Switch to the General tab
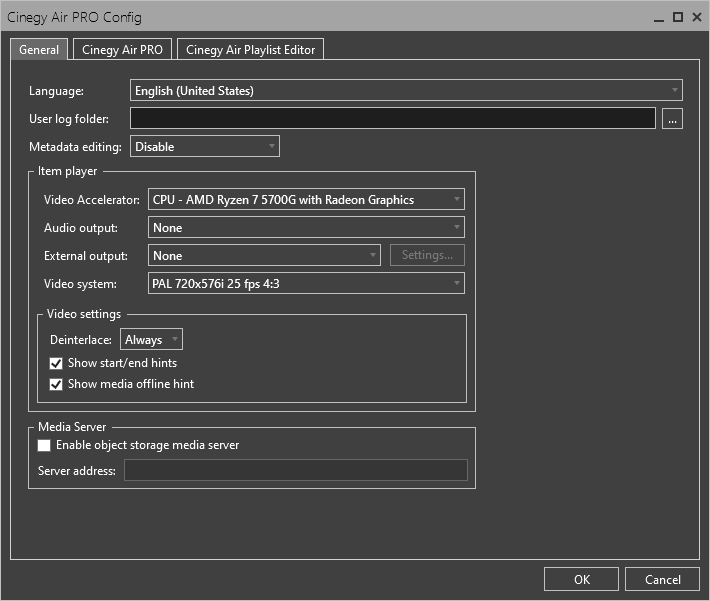Image resolution: width=710 pixels, height=601 pixels. pos(39,49)
